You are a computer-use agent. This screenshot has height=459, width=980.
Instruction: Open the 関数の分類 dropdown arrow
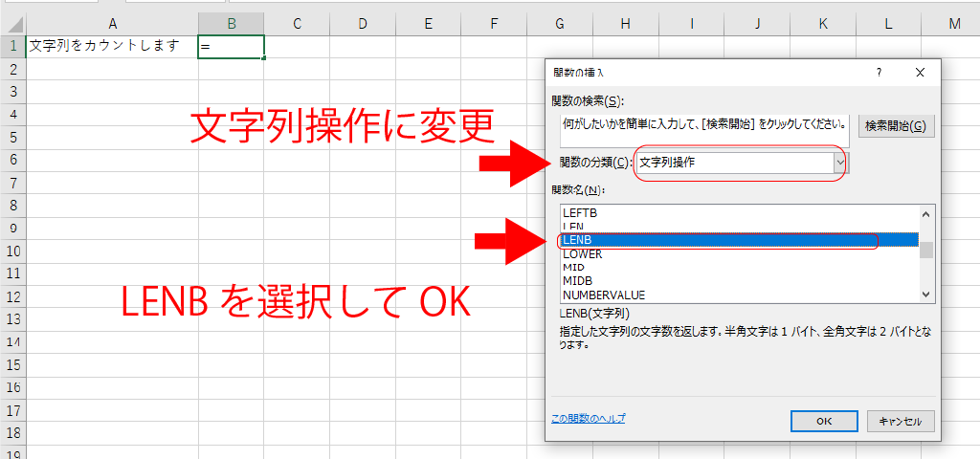pyautogui.click(x=839, y=163)
